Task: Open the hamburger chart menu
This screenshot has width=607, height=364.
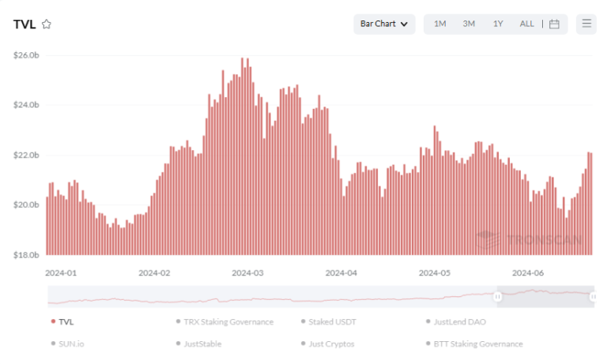Action: (x=586, y=24)
